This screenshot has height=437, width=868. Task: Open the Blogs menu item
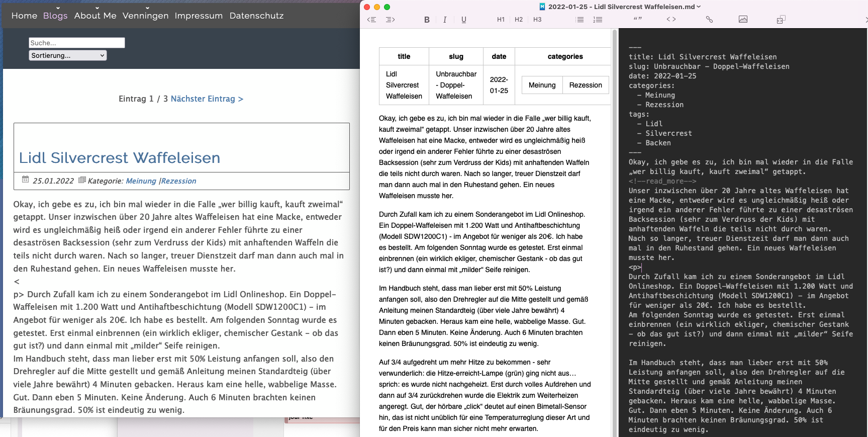tap(55, 16)
